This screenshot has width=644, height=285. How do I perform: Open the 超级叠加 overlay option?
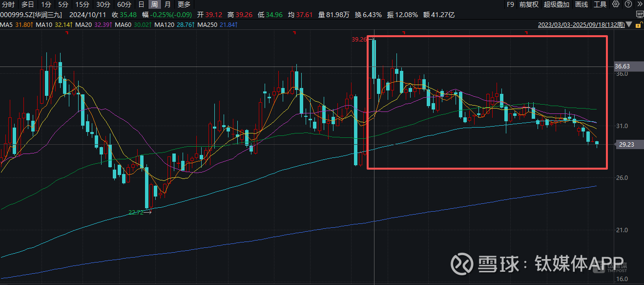[x=557, y=4]
